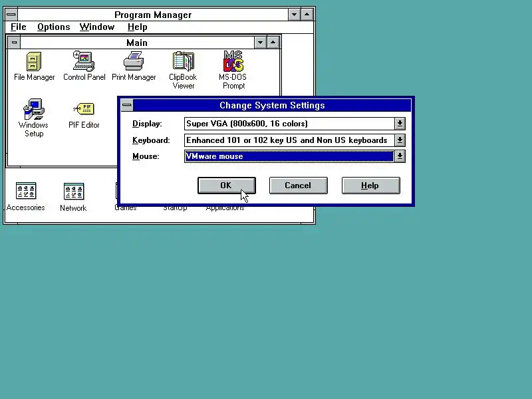Image resolution: width=532 pixels, height=399 pixels.
Task: Select the Accessories program group icon
Action: tap(26, 191)
